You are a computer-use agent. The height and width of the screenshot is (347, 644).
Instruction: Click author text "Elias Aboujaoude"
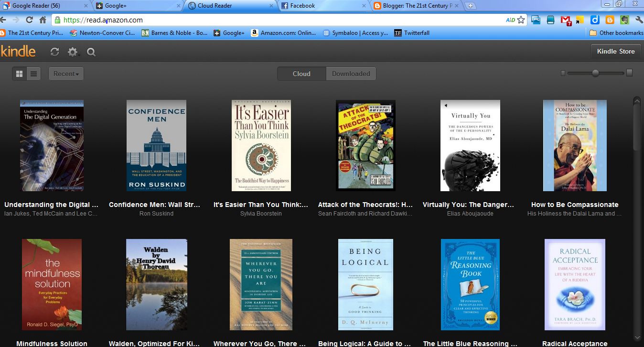(470, 214)
